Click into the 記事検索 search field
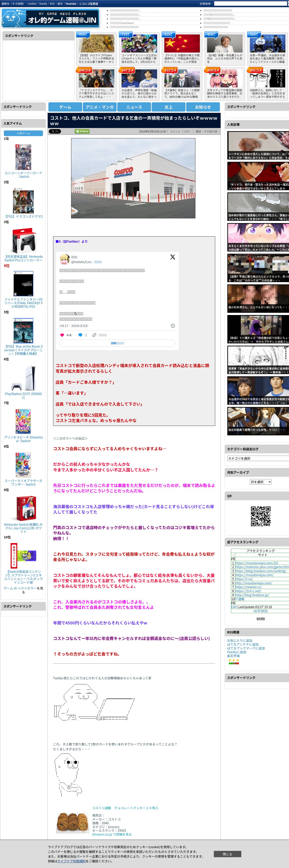The image size is (289, 868). (x=251, y=4)
